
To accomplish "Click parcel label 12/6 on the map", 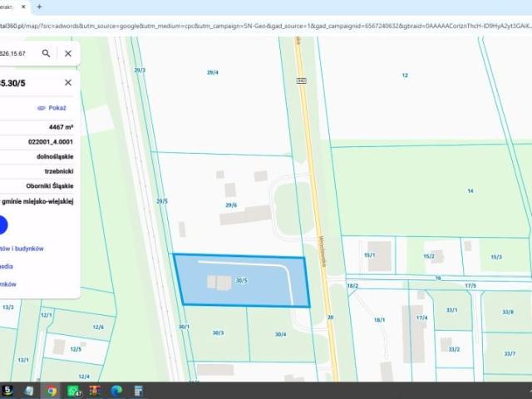I will (98, 327).
